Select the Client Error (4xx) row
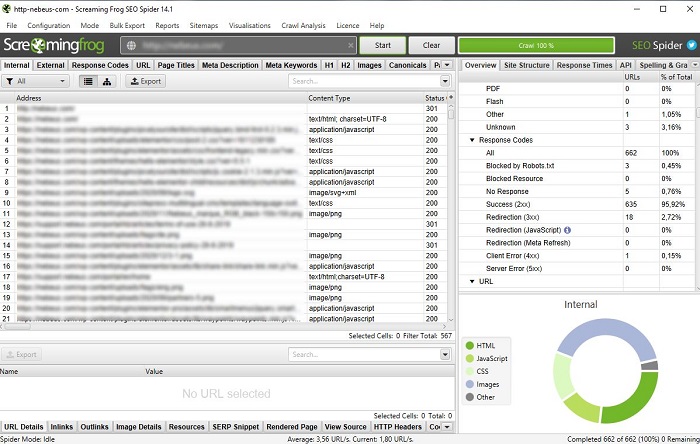The width and height of the screenshot is (700, 444). click(577, 256)
